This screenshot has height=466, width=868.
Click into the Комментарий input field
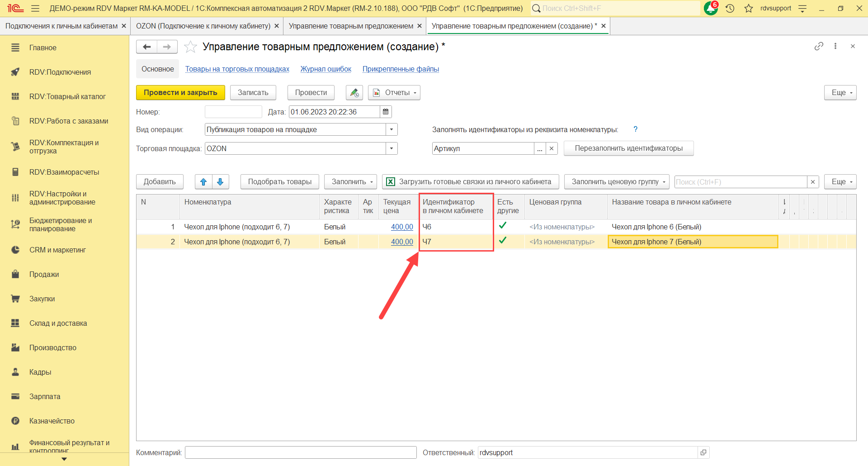(301, 452)
